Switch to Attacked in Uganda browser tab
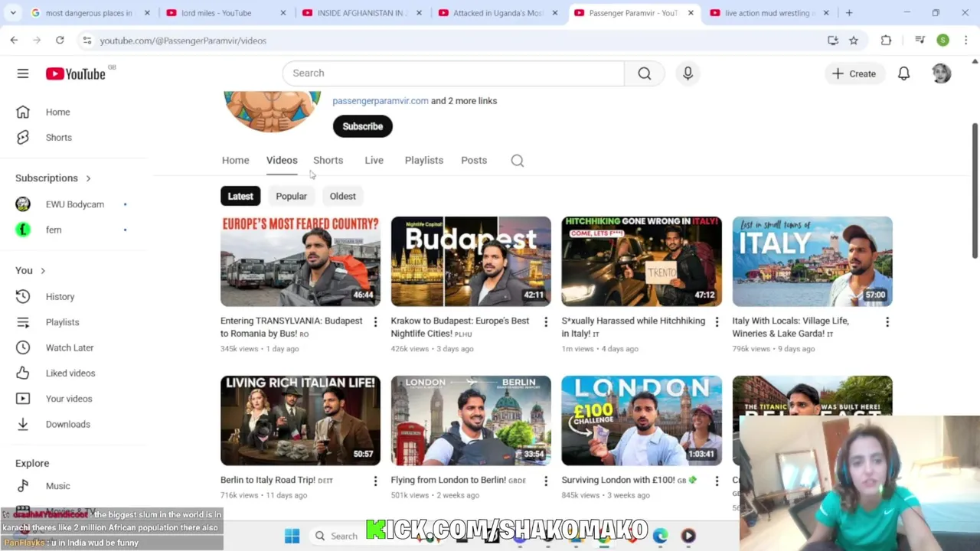 498,13
